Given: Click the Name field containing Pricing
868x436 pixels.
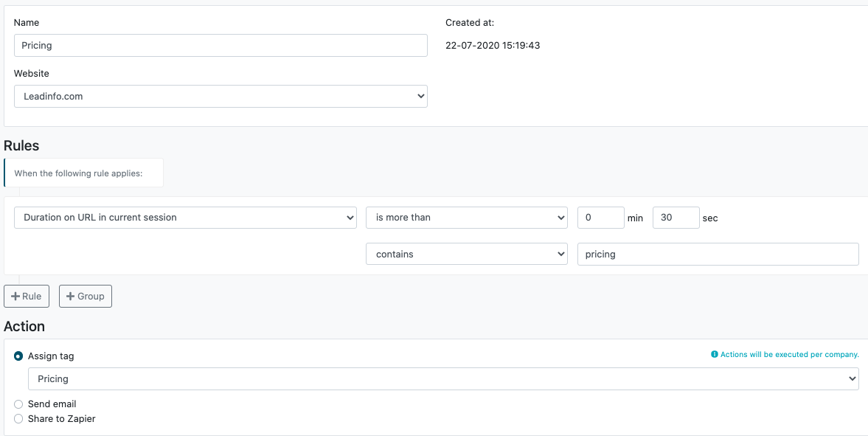Looking at the screenshot, I should pos(221,46).
